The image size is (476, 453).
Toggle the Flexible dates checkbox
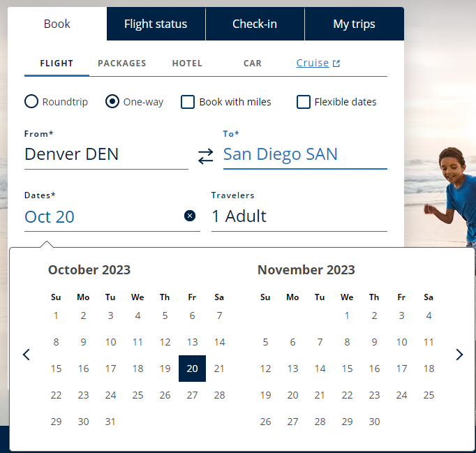(x=304, y=102)
